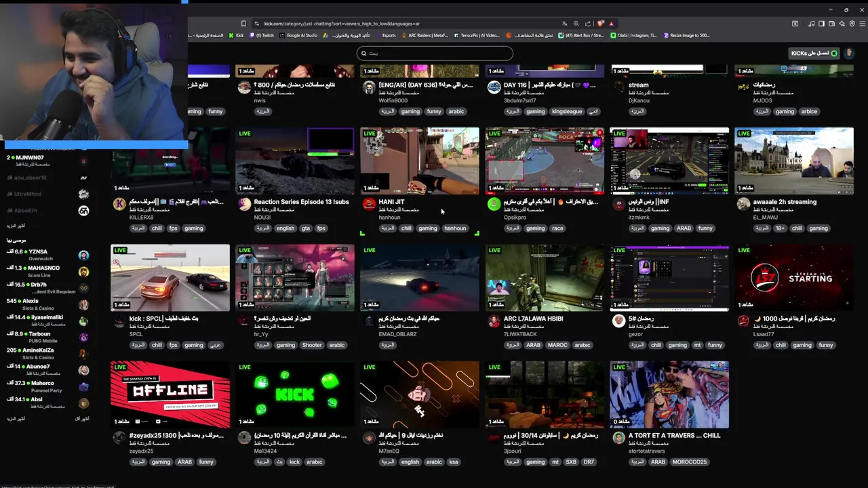Click the zoom magnifier icon in address bar
This screenshot has width=868, height=488.
[576, 24]
